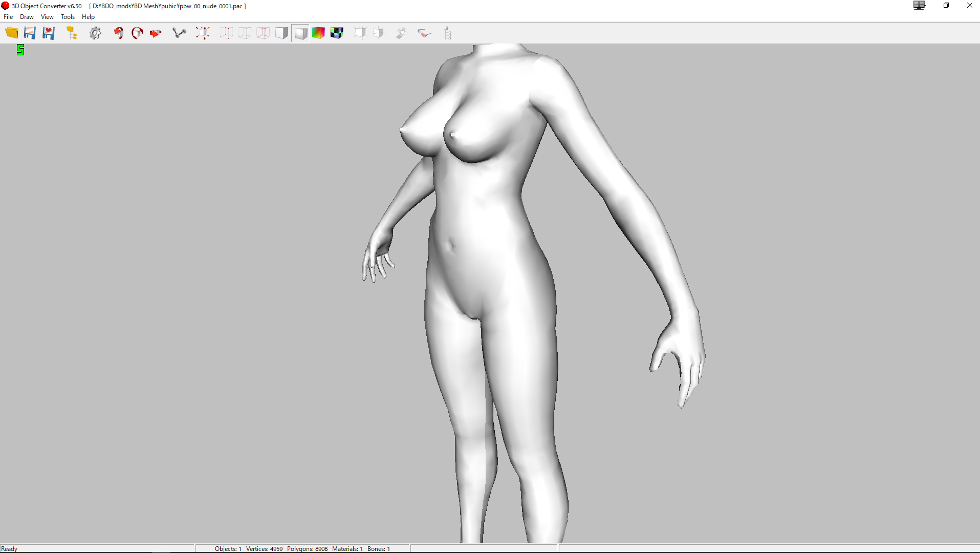Screen dimensions: 980x553
Task: Click the first red rotate-cube icon
Action: [x=119, y=33]
